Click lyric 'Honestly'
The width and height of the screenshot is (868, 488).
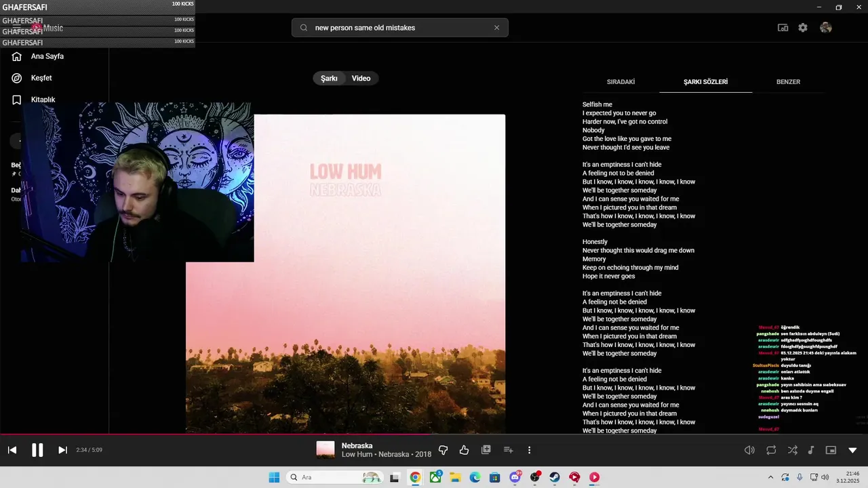point(595,242)
